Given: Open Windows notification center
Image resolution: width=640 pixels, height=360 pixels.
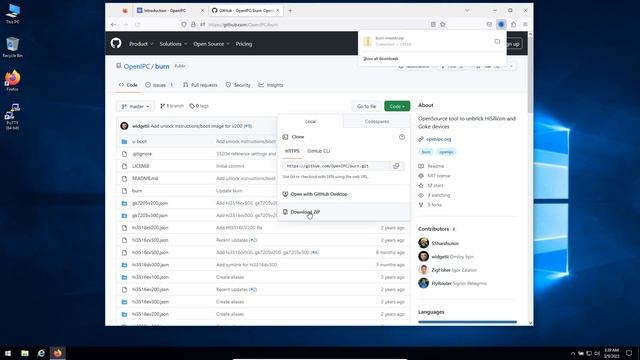Looking at the screenshot, I should (629, 353).
